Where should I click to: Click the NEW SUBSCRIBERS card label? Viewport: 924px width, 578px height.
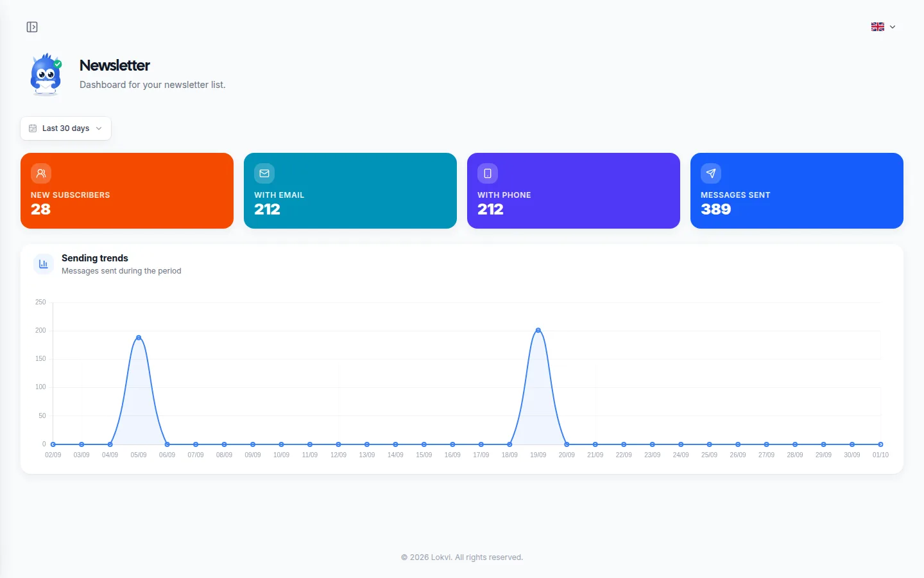pos(71,195)
